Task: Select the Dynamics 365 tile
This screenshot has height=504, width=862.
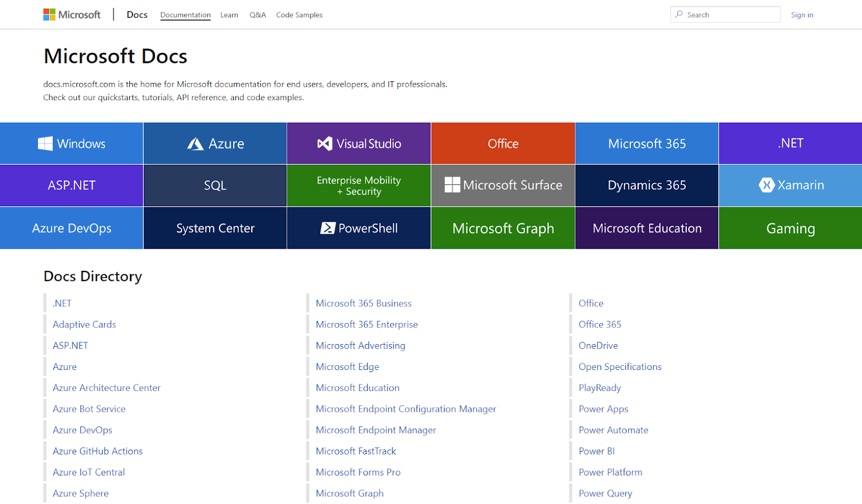Action: (646, 185)
